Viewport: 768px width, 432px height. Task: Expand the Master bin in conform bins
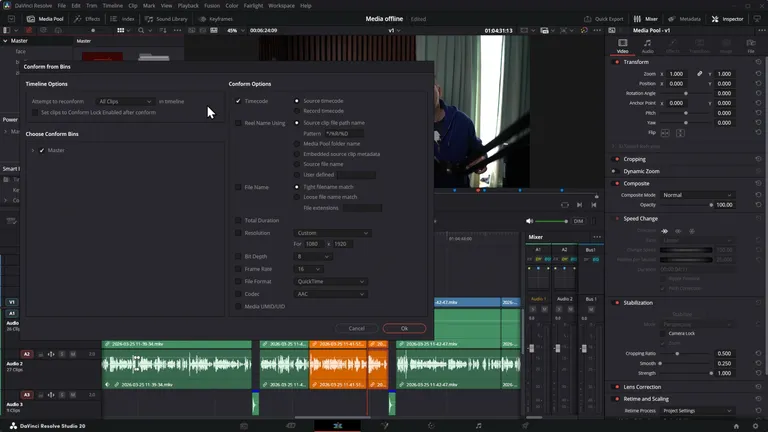(x=33, y=150)
